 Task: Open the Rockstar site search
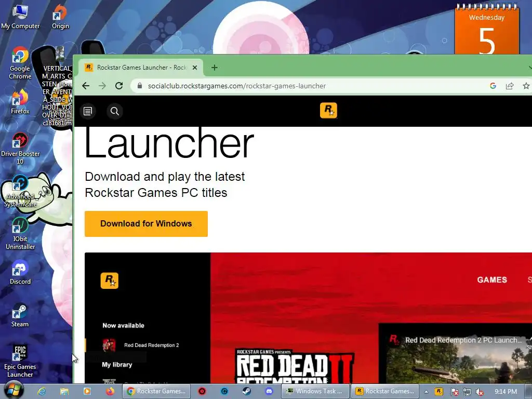coord(115,111)
